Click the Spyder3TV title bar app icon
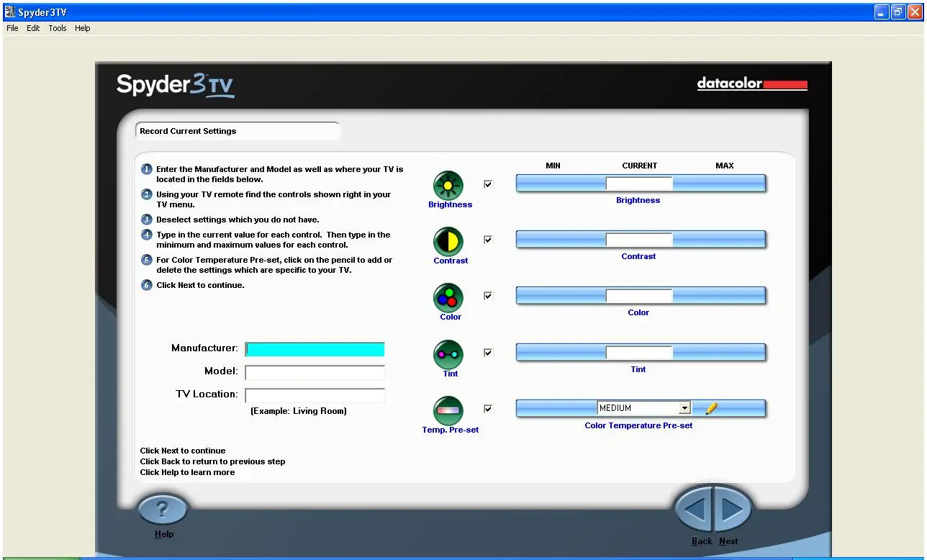The height and width of the screenshot is (560, 927). tap(11, 12)
